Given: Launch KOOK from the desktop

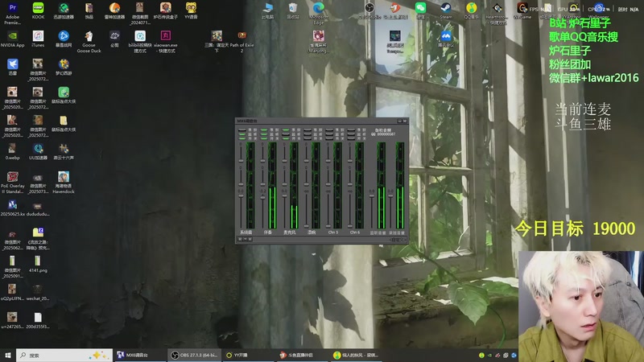Looking at the screenshot, I should click(x=38, y=10).
